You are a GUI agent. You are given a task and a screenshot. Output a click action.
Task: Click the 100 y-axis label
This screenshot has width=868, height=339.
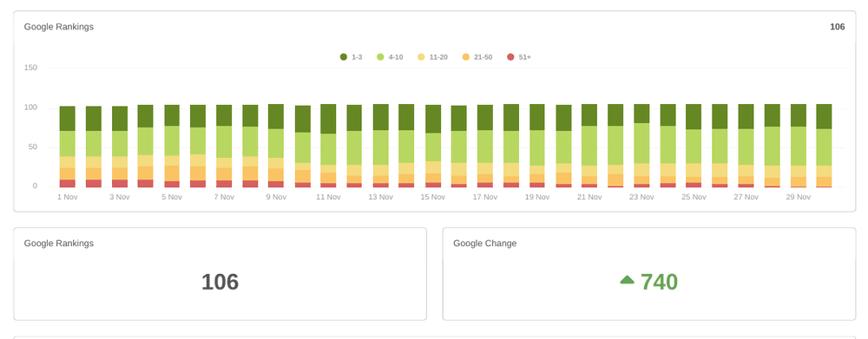click(x=30, y=108)
